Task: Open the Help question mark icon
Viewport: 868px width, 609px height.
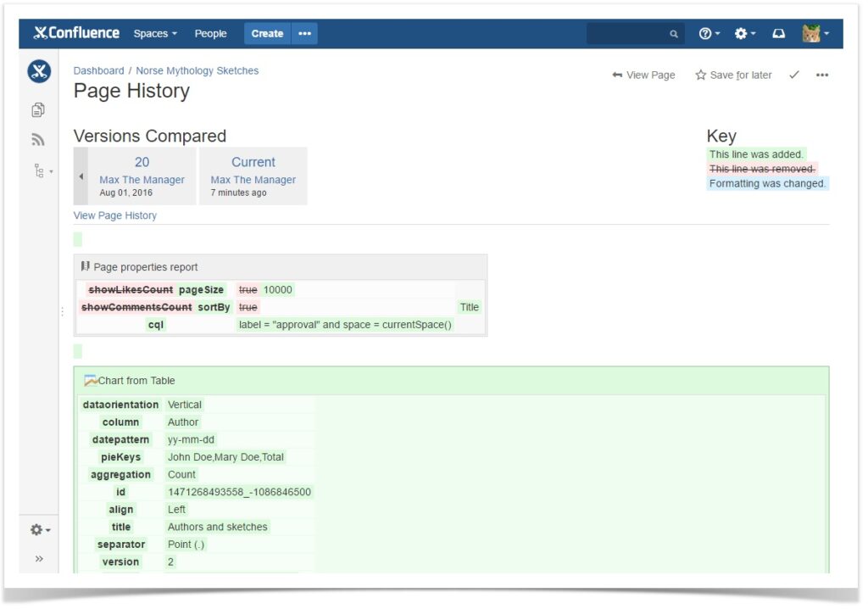Action: [706, 33]
